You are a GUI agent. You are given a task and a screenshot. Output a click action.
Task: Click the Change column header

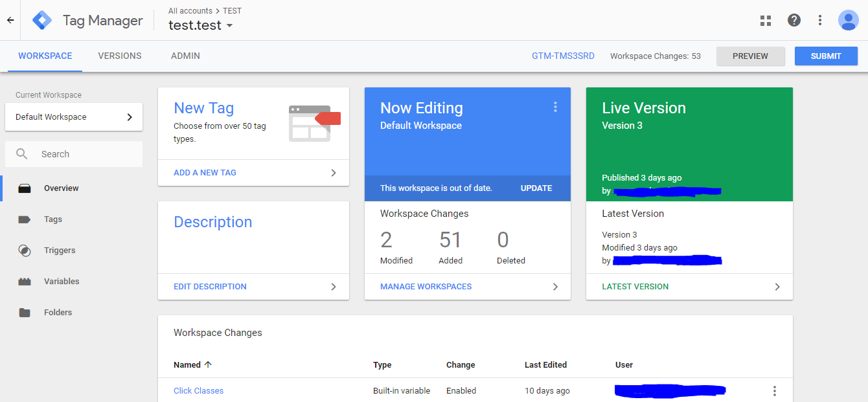pos(461,365)
